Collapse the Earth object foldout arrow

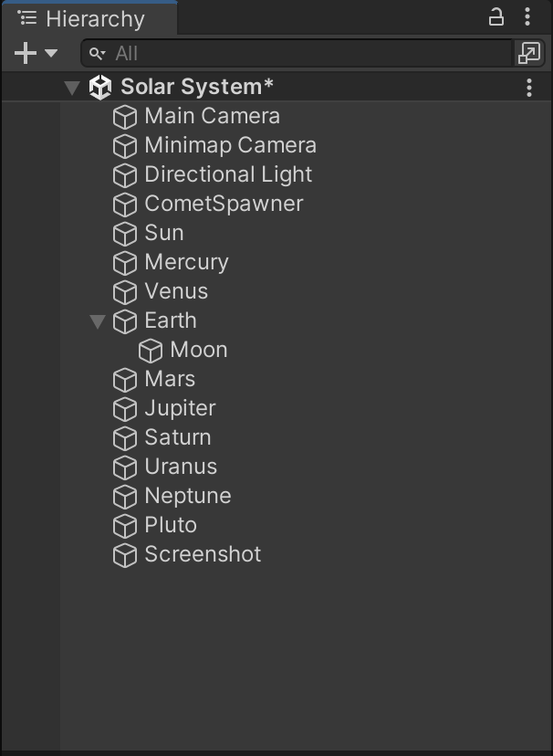[x=98, y=321]
